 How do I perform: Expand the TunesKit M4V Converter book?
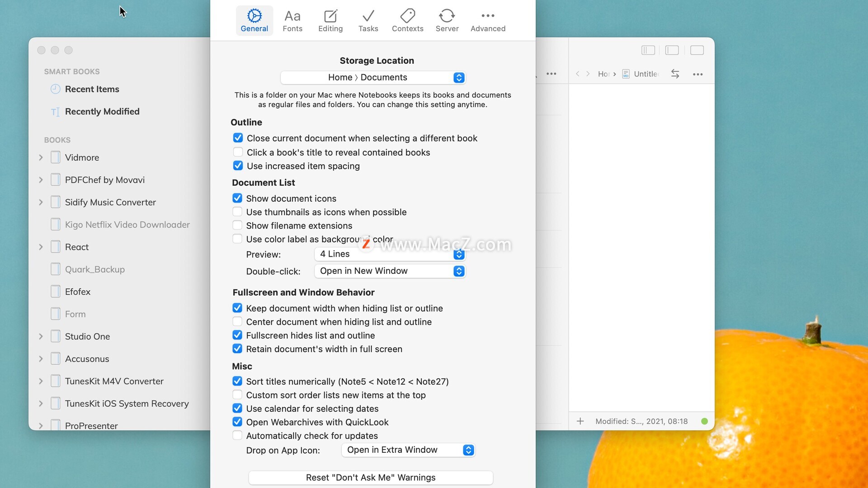click(41, 381)
